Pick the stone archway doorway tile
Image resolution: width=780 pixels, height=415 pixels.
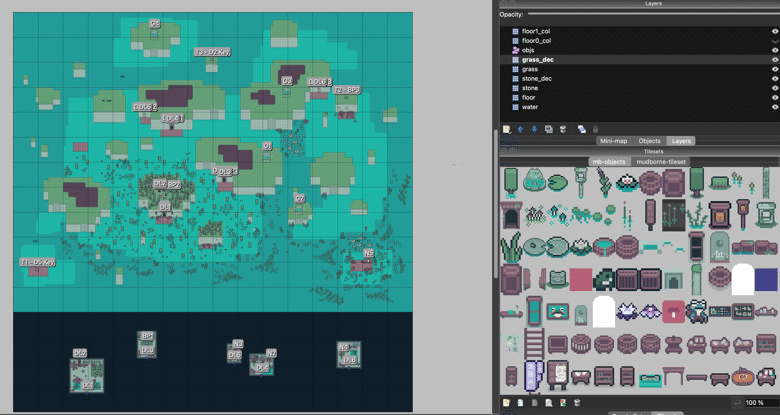pos(511,214)
